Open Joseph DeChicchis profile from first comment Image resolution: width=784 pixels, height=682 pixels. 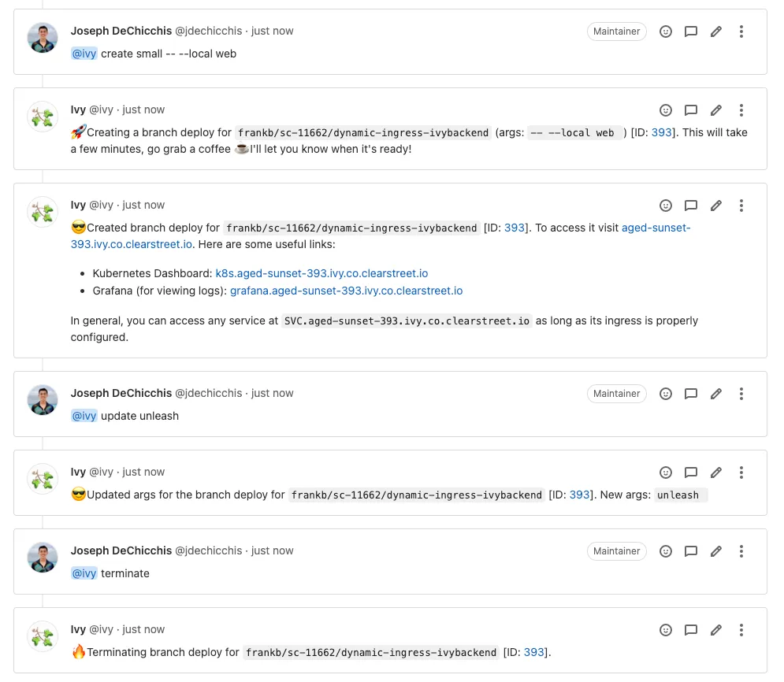pos(121,32)
